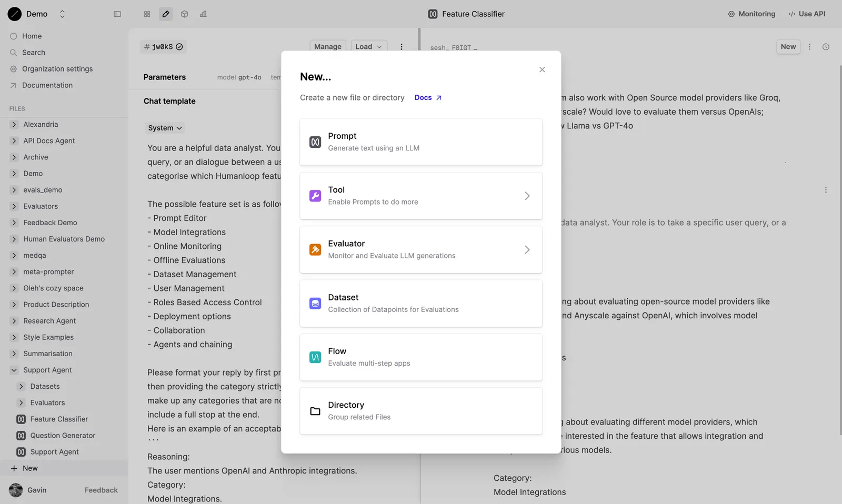Expand the Research Agent folder

coord(14,321)
